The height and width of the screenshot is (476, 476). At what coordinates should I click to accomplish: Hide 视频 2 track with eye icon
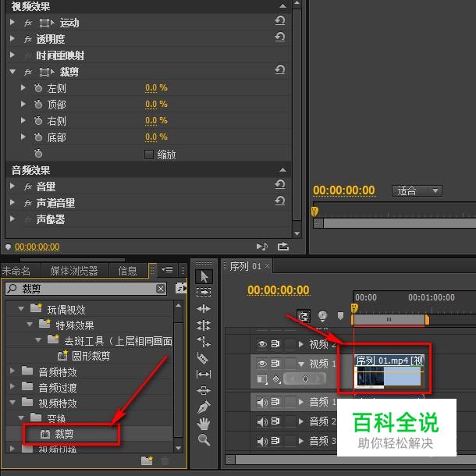262,344
